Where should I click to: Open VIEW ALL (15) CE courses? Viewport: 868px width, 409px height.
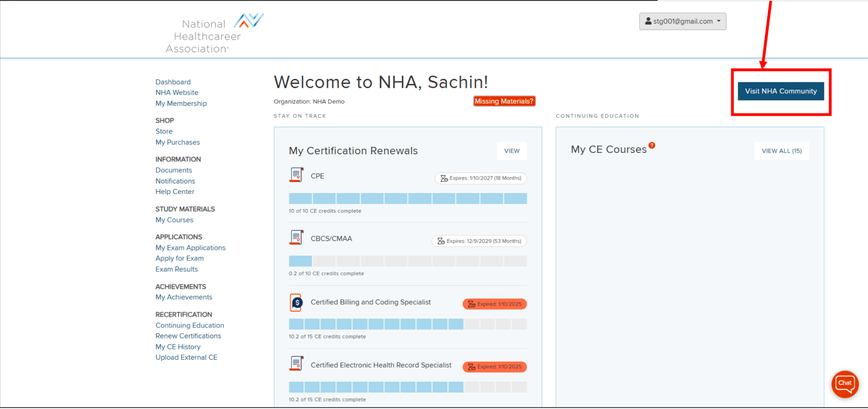(x=781, y=151)
